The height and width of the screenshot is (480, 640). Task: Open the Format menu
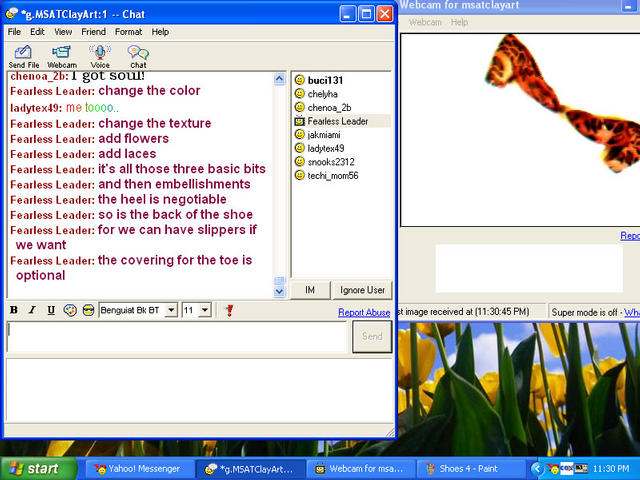click(128, 32)
